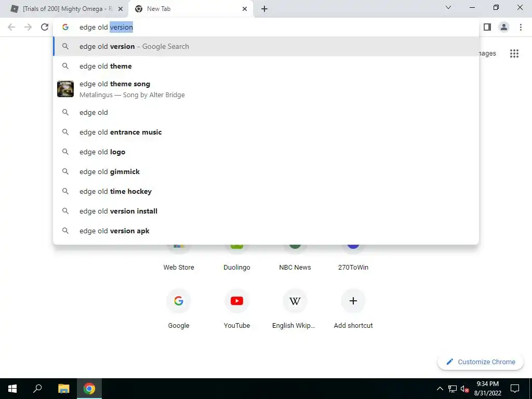Viewport: 532px width, 399px height.
Task: Close the Trials of 200 tab
Action: 120,9
